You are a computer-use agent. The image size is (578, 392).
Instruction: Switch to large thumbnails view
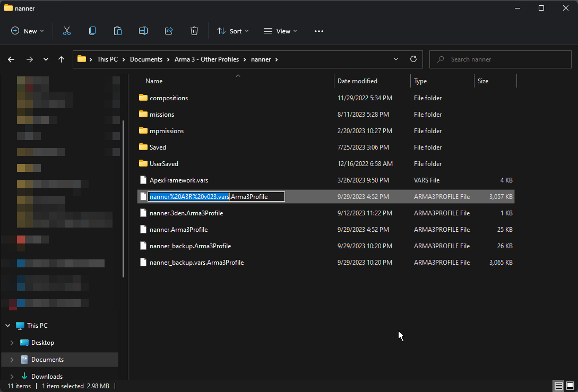coord(570,386)
